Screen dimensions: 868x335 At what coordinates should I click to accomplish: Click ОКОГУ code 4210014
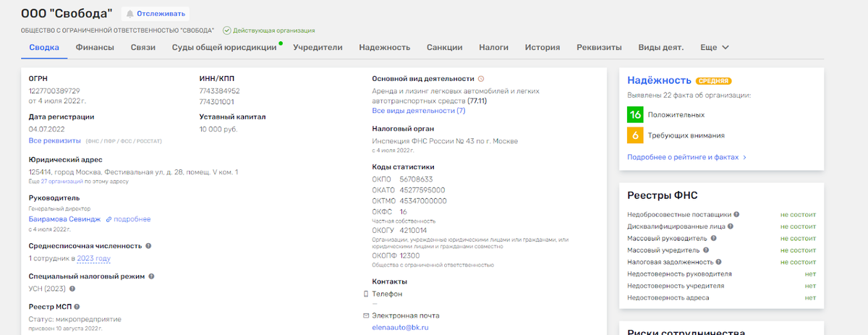tap(415, 229)
